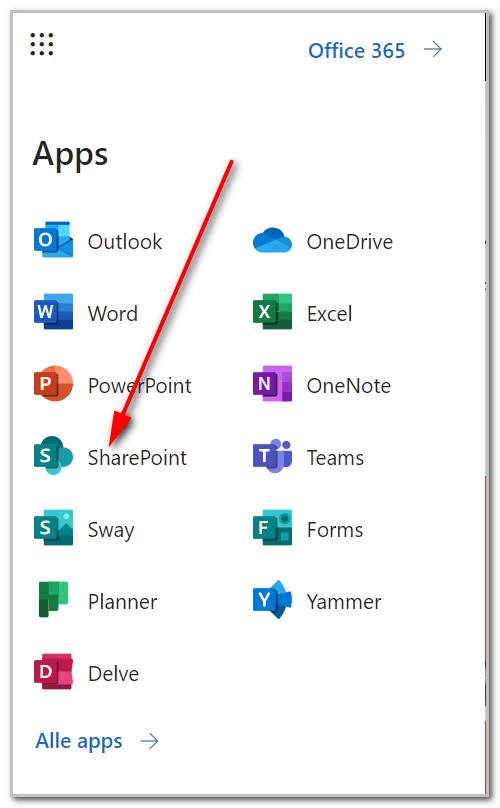Open the SharePoint icon
Screen dimensions: 500x808
click(53, 456)
